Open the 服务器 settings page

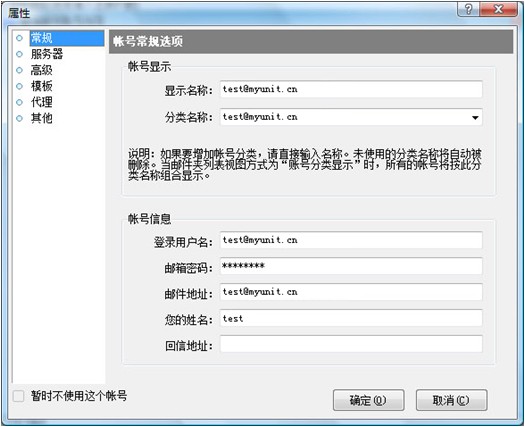47,54
